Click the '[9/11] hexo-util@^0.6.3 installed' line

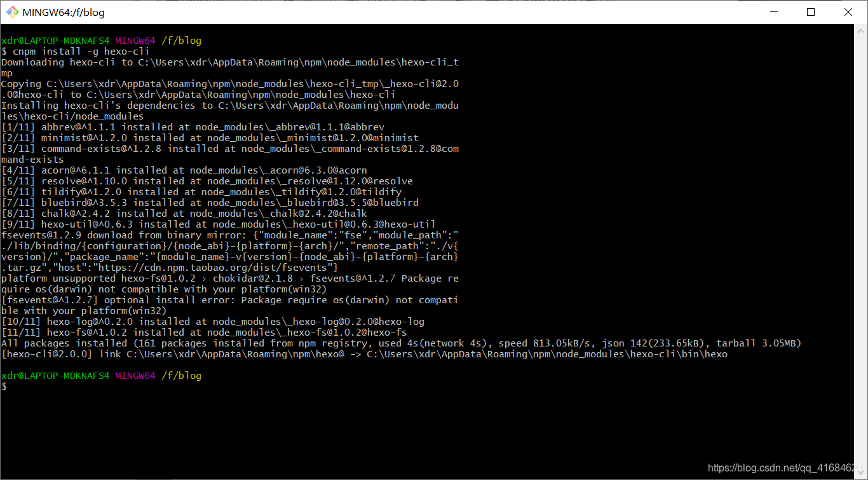point(219,224)
